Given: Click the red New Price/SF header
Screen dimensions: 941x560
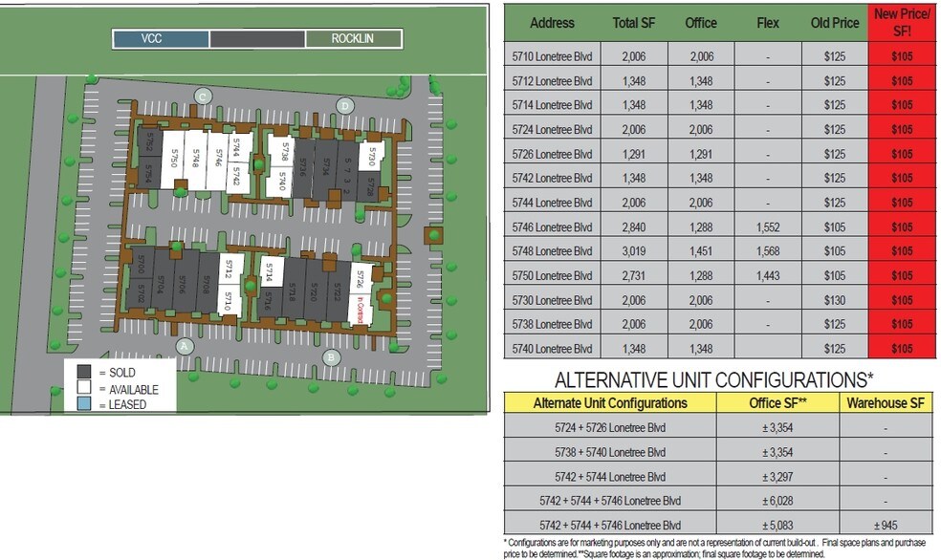Looking at the screenshot, I should click(x=903, y=22).
